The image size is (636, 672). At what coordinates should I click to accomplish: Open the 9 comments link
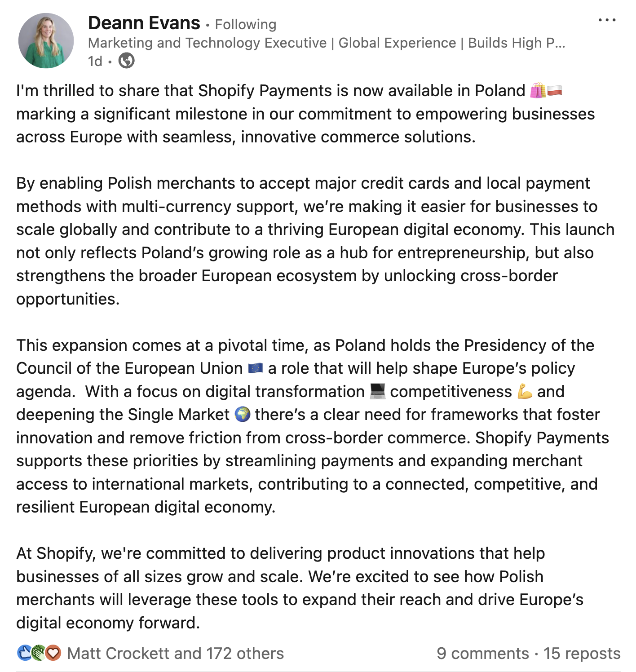[x=483, y=653]
